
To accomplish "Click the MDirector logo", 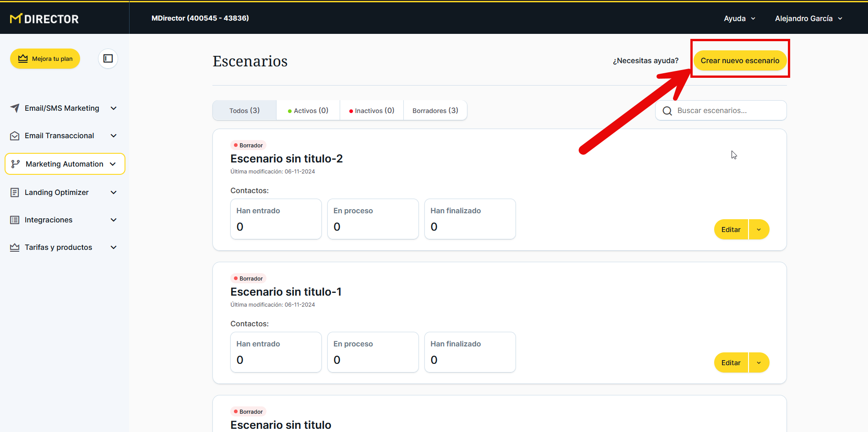I will 44,19.
